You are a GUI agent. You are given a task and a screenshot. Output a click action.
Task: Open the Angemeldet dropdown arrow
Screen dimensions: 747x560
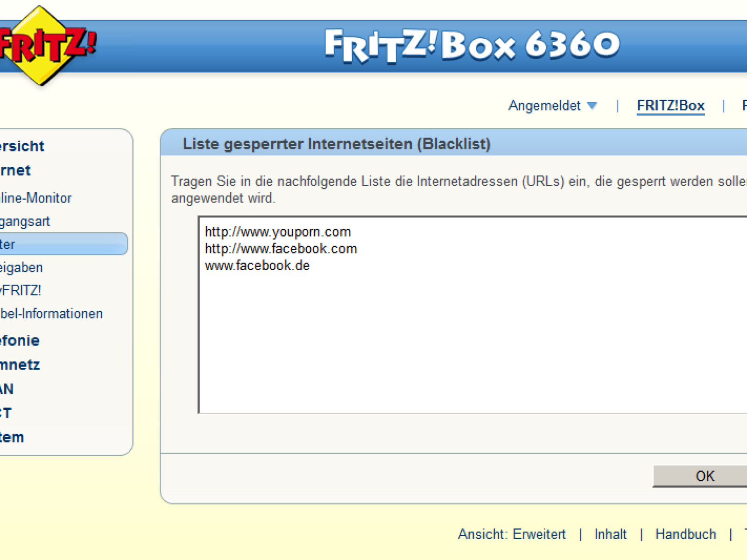(x=592, y=105)
